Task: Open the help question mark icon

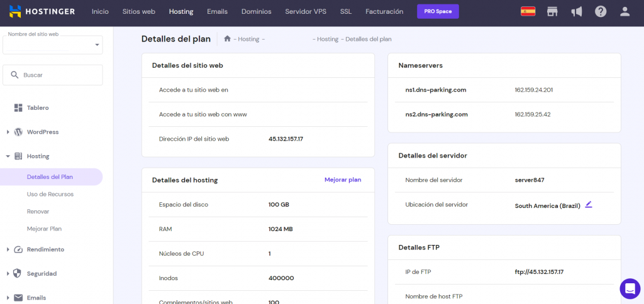Action: 601,11
